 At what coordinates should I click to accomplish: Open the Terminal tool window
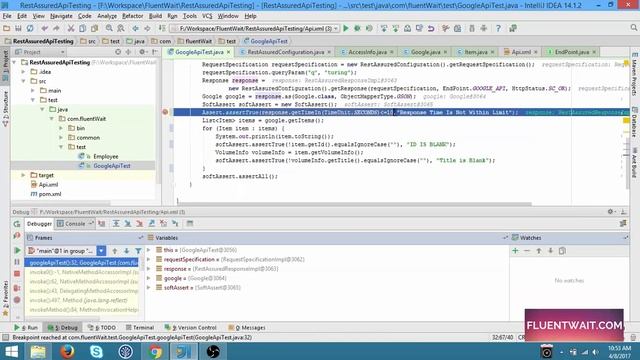click(x=140, y=327)
